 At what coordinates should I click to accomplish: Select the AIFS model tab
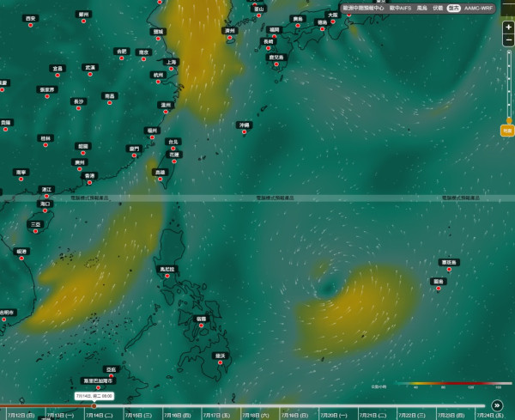coord(400,9)
